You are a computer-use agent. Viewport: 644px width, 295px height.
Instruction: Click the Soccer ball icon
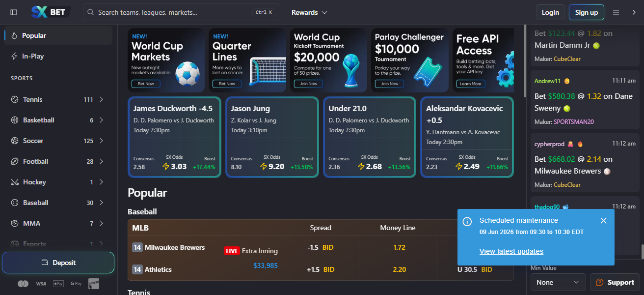[x=14, y=141]
